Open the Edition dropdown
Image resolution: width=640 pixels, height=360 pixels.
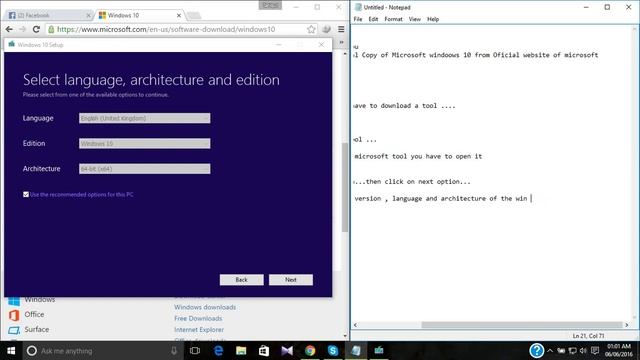coord(144,144)
